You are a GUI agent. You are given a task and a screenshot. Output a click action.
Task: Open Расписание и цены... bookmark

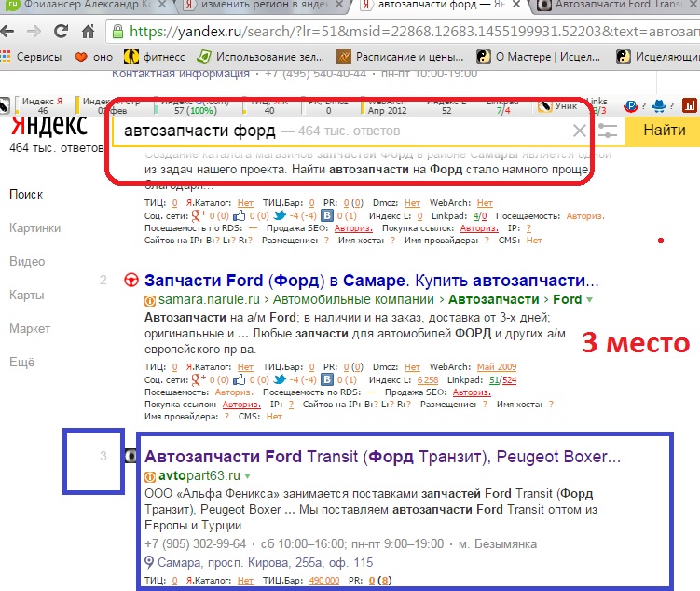[x=401, y=57]
